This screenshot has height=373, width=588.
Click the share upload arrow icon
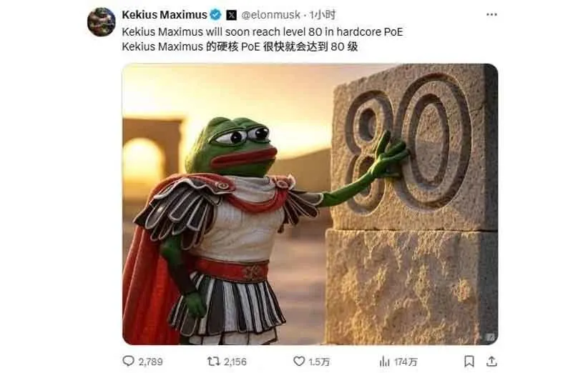491,362
